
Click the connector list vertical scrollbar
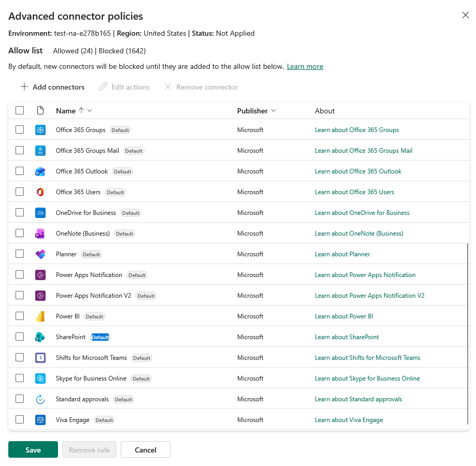click(468, 334)
